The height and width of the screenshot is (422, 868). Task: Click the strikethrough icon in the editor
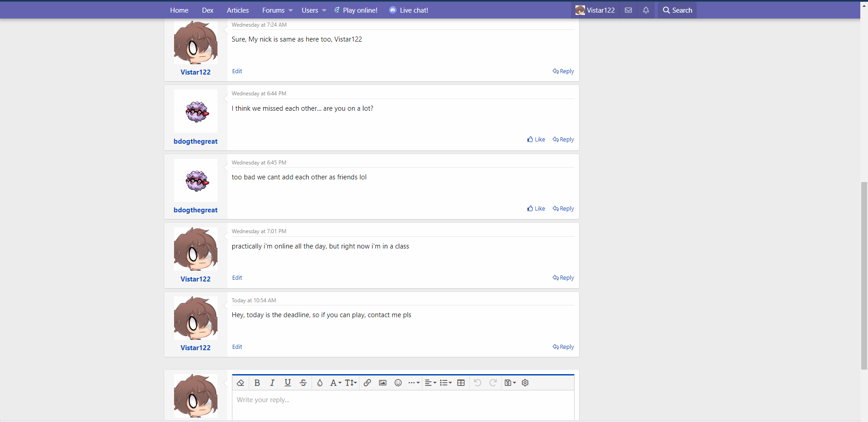[x=303, y=383]
